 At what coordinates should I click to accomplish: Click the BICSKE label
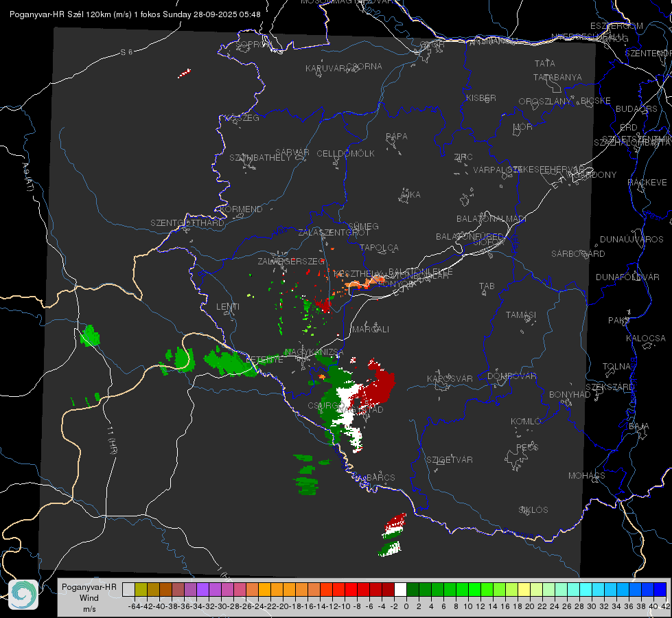(x=596, y=100)
